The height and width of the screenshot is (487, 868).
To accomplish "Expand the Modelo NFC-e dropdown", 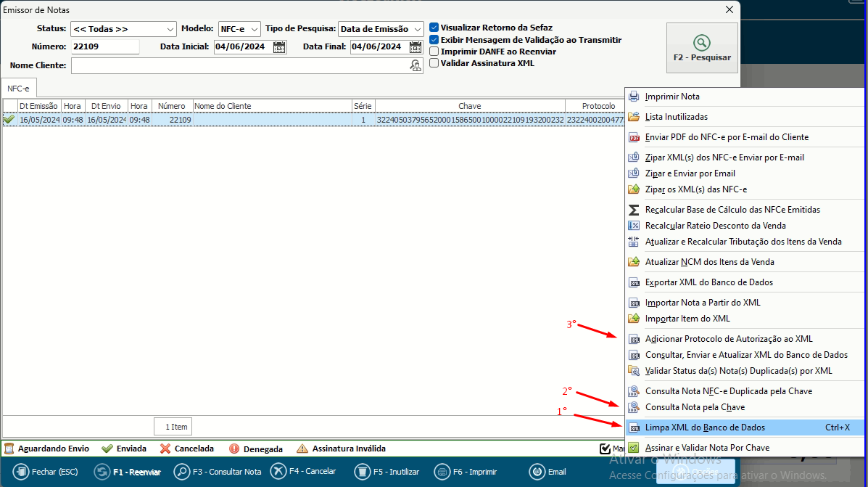I will (255, 30).
